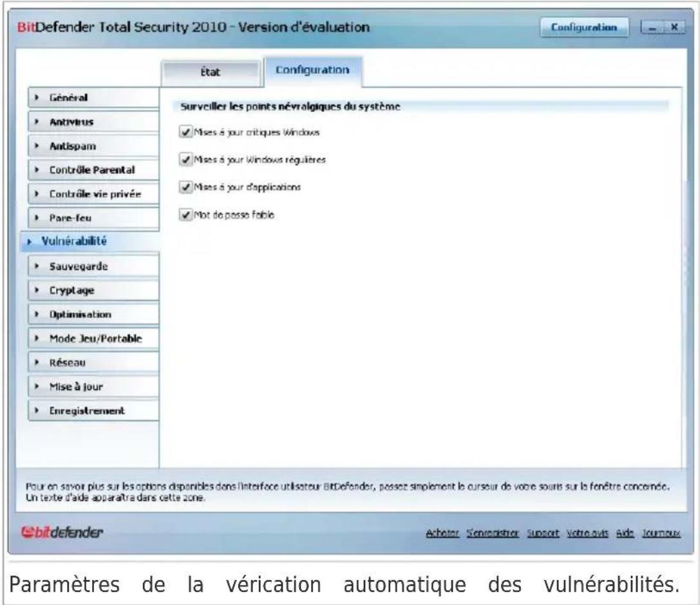Click the Réseau arrow icon
The image size is (700, 605).
[37, 362]
